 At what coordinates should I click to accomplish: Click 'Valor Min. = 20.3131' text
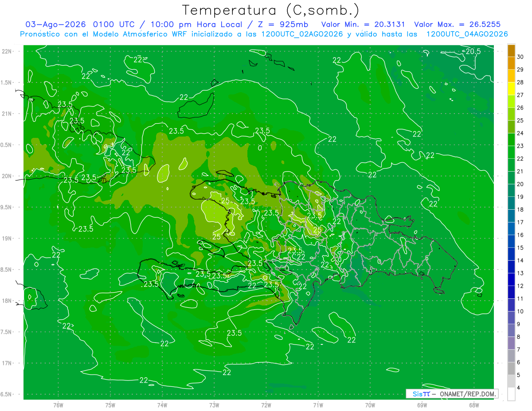tap(363, 24)
